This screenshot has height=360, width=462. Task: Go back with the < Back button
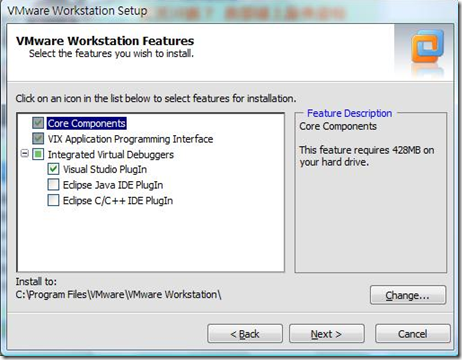tap(245, 334)
